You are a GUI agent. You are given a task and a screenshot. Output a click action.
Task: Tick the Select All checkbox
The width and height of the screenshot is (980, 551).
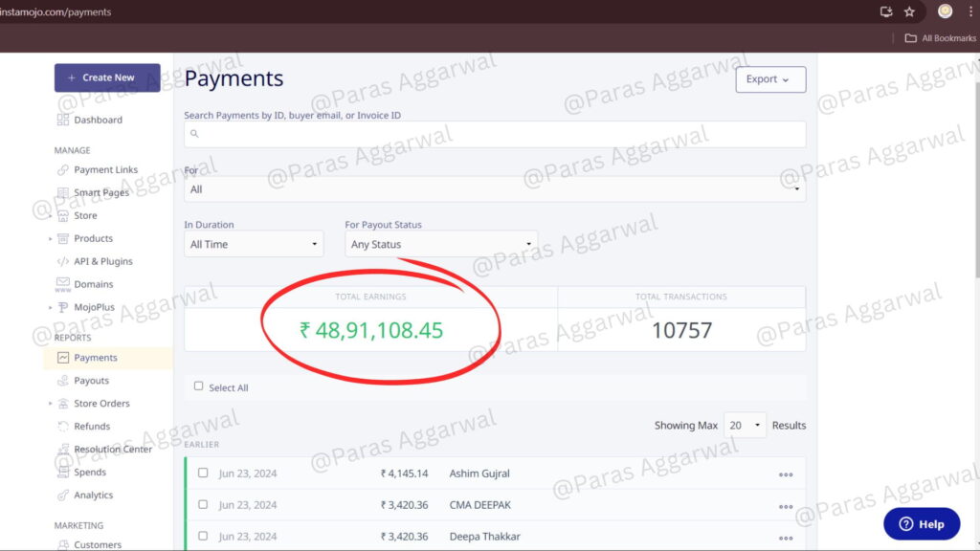[199, 386]
